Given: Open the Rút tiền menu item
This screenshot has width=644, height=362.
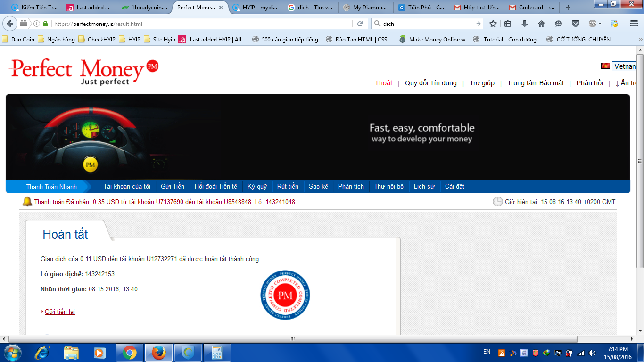Looking at the screenshot, I should click(x=288, y=187).
